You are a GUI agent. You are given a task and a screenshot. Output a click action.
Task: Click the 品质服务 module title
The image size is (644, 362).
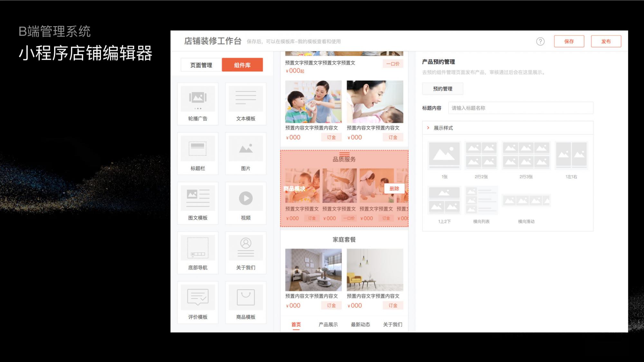[x=344, y=159]
